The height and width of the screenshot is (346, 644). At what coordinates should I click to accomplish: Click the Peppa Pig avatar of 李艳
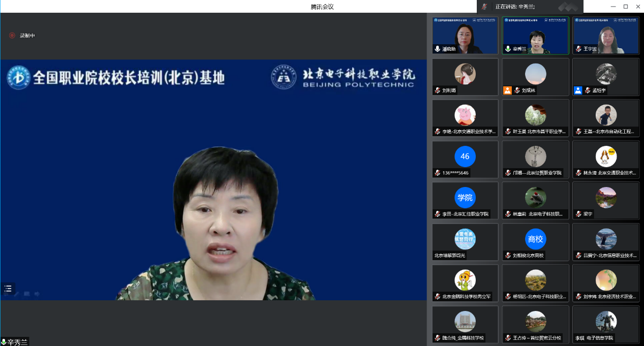click(x=465, y=115)
